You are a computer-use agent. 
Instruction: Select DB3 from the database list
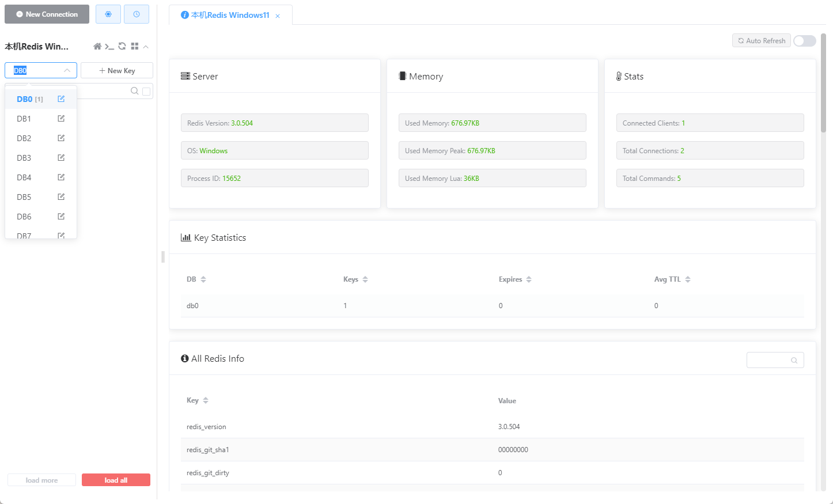coord(24,157)
